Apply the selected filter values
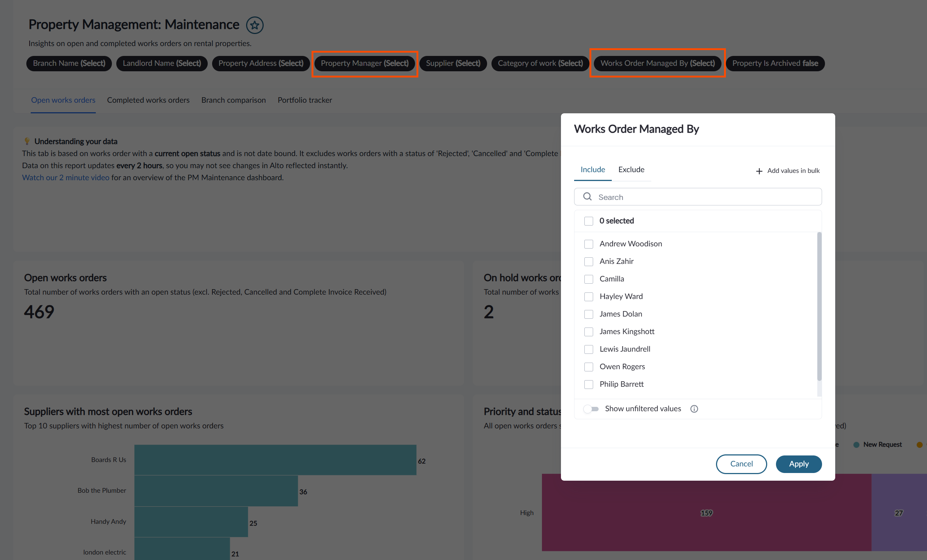Screen dimensions: 927x560 pyautogui.click(x=798, y=464)
